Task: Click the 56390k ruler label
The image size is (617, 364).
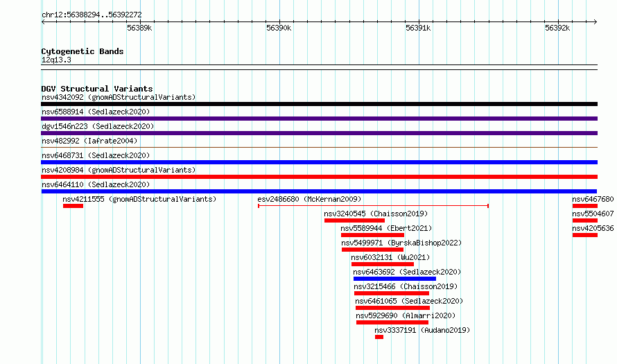Action: pos(279,28)
